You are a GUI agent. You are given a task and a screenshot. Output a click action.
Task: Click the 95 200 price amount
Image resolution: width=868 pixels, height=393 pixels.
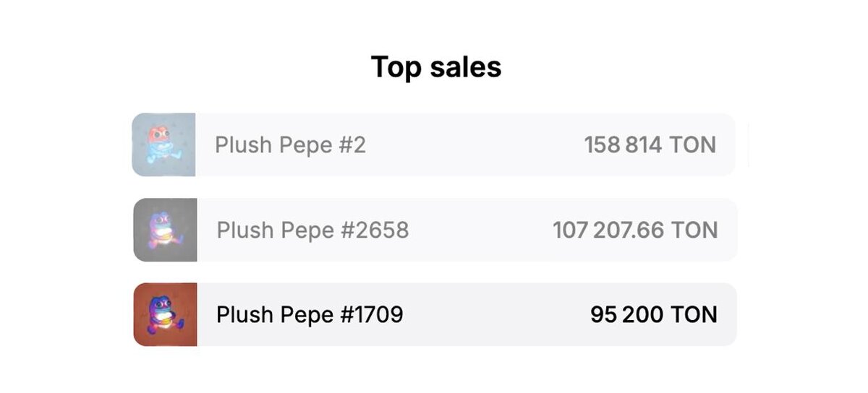[x=626, y=315]
